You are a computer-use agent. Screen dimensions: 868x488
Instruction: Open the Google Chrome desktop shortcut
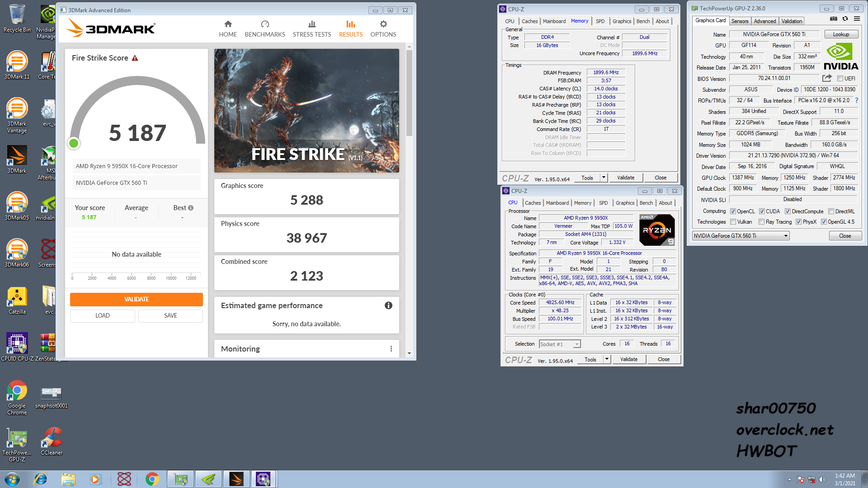pyautogui.click(x=17, y=398)
